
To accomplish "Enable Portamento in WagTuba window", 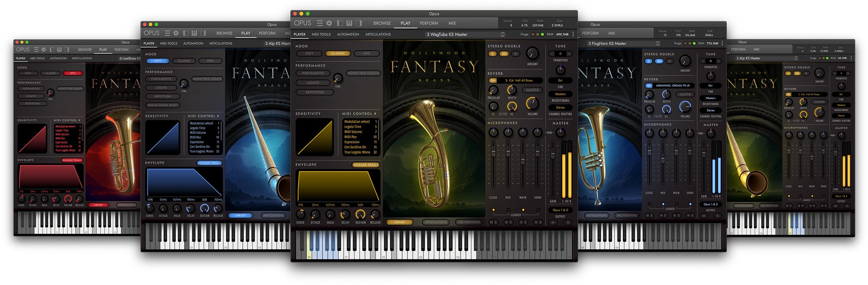I will point(313,73).
